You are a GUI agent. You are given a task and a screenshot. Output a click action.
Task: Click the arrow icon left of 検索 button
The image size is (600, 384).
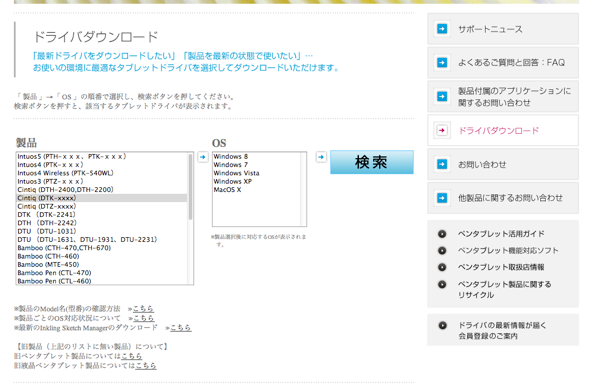pos(321,157)
